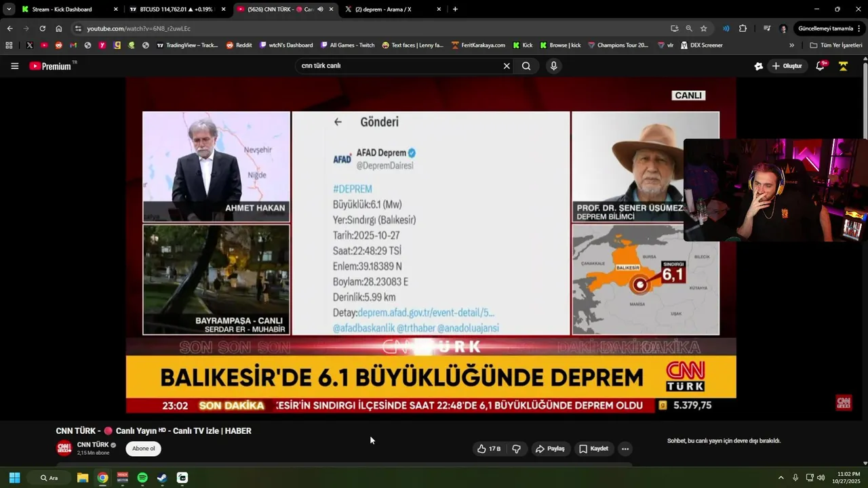Open the TradingView – Track... bookmark

pyautogui.click(x=187, y=45)
